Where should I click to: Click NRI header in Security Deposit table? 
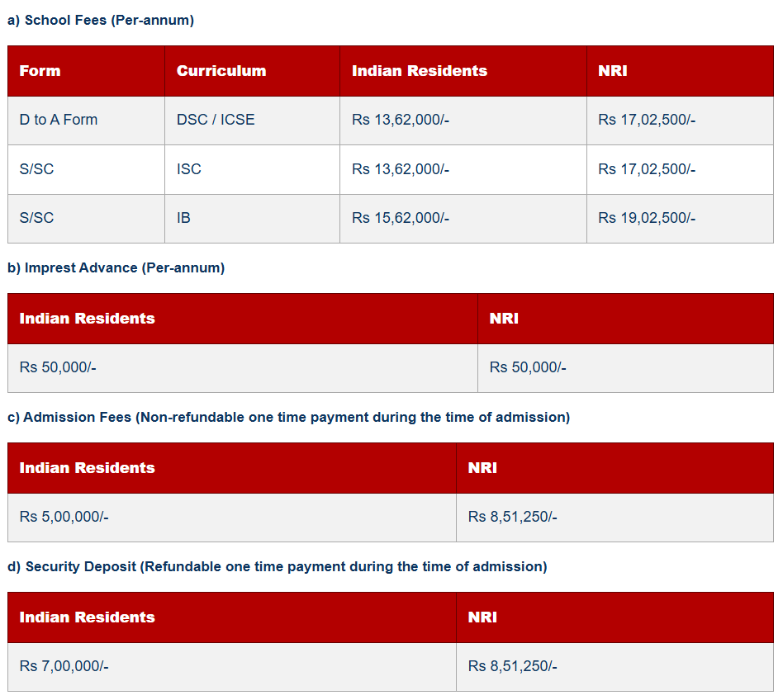click(482, 617)
